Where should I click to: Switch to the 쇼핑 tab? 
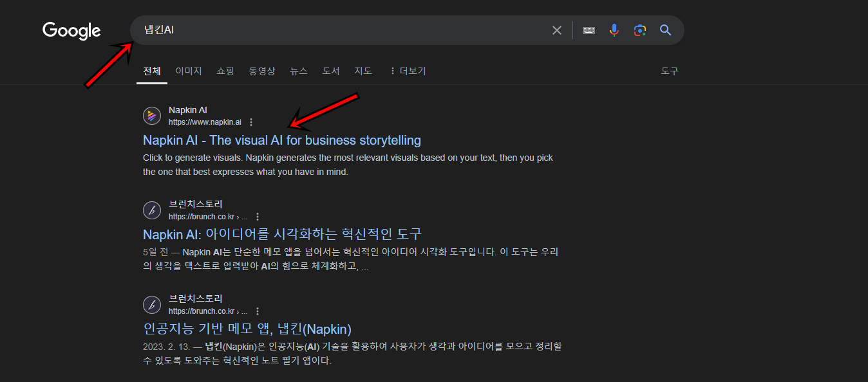[x=225, y=71]
